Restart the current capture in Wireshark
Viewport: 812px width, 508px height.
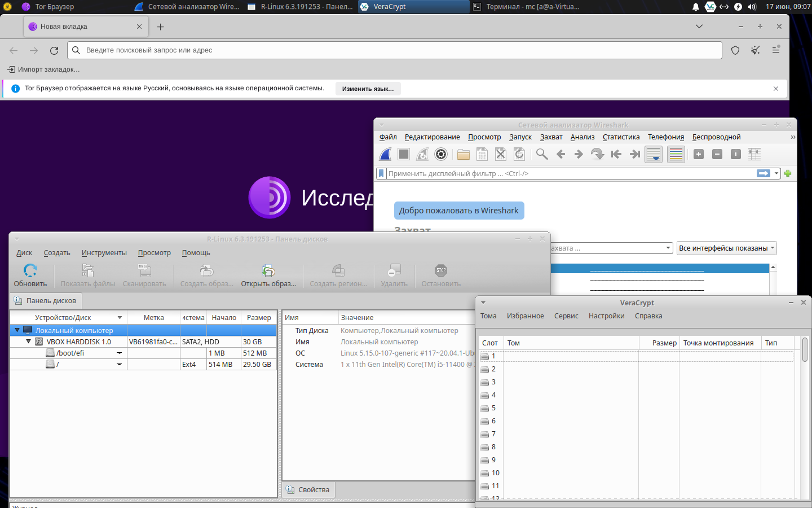pos(422,154)
